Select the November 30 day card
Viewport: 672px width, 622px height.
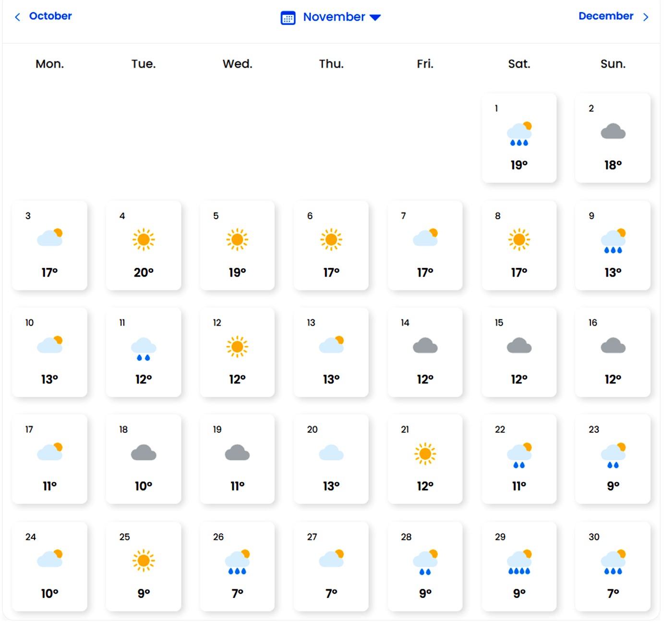click(x=613, y=566)
